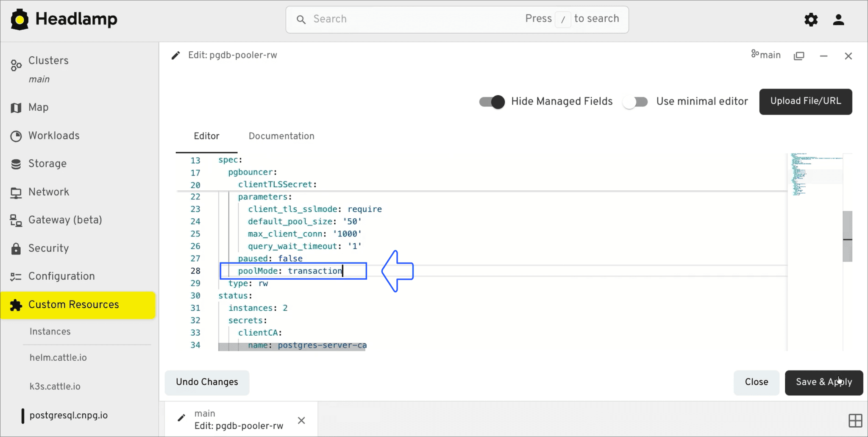Click the sticky pgbouncer: header line

(253, 172)
